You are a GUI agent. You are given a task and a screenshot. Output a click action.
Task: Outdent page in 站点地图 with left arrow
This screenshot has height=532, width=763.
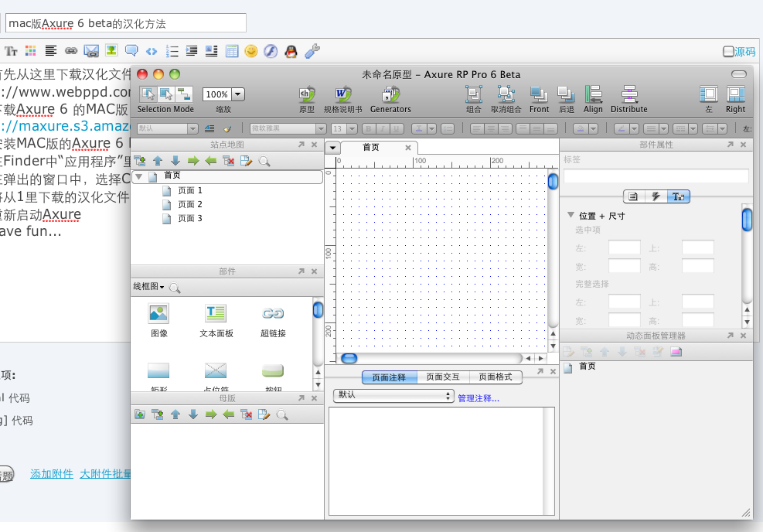pyautogui.click(x=211, y=161)
